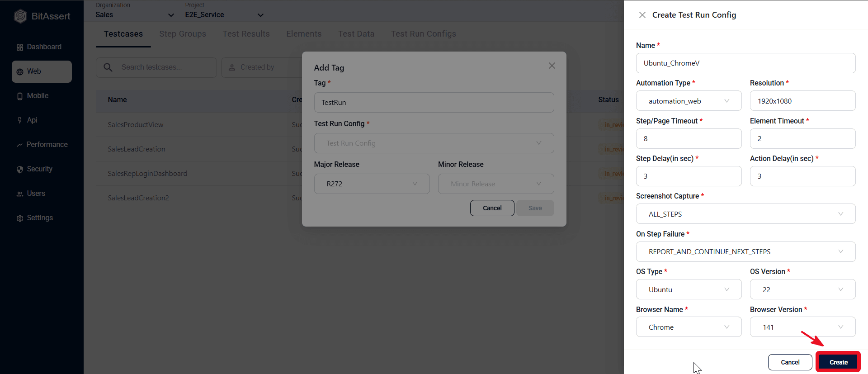Click the person icon in Created by
The height and width of the screenshot is (374, 868).
pyautogui.click(x=232, y=67)
